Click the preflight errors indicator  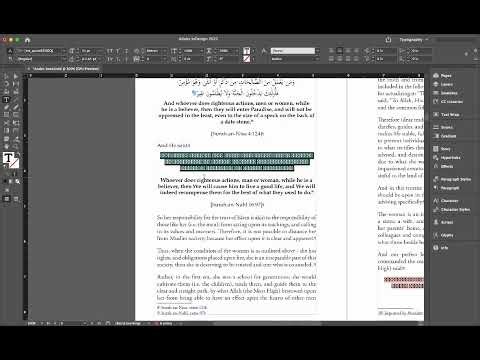(x=165, y=323)
